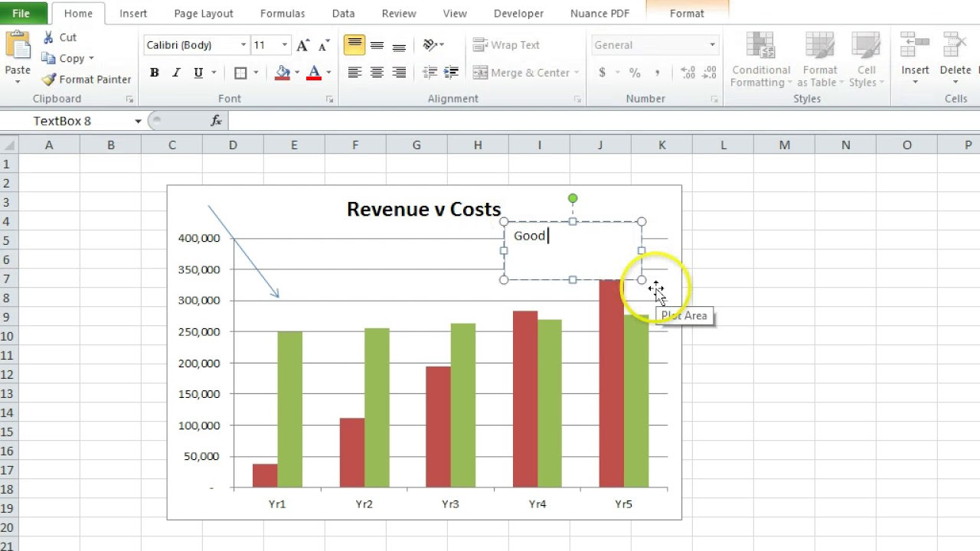This screenshot has width=980, height=551.
Task: Expand Merge & Center options arrow
Action: pyautogui.click(x=576, y=73)
